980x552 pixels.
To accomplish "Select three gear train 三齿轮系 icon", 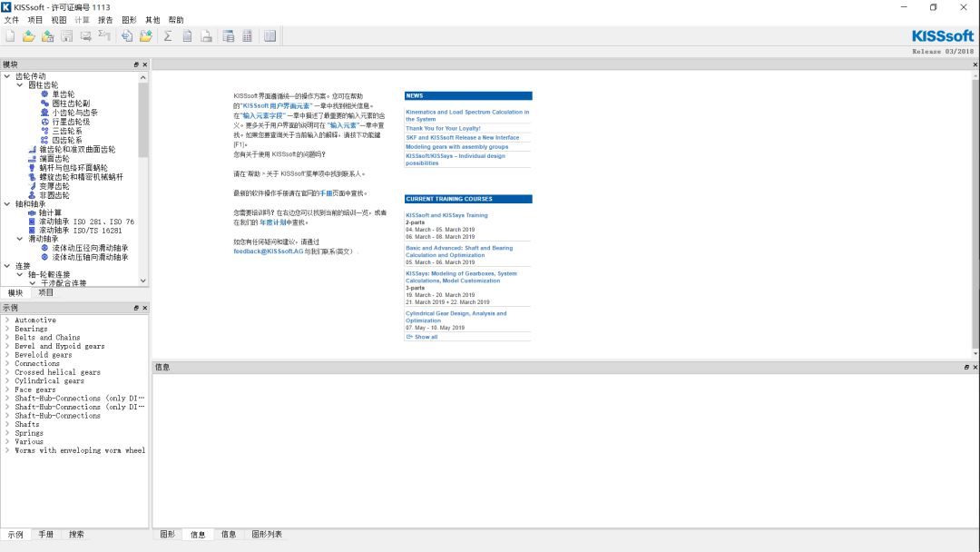I will point(45,131).
